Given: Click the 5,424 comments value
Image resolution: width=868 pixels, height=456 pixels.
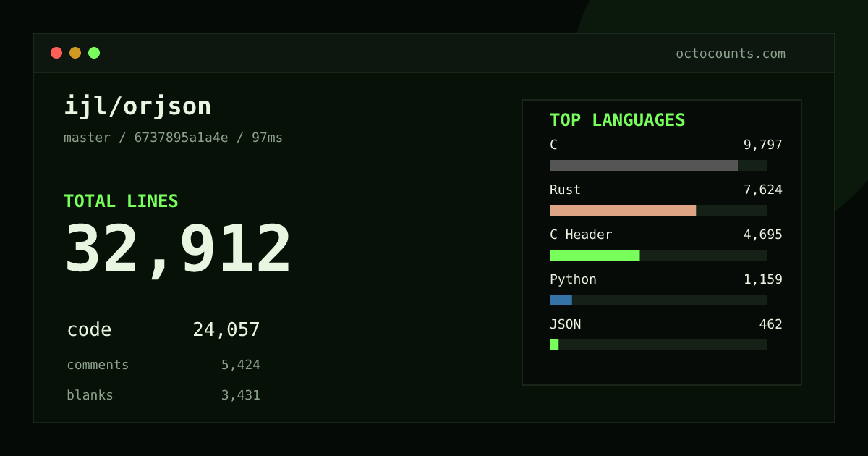Looking at the screenshot, I should [x=241, y=365].
